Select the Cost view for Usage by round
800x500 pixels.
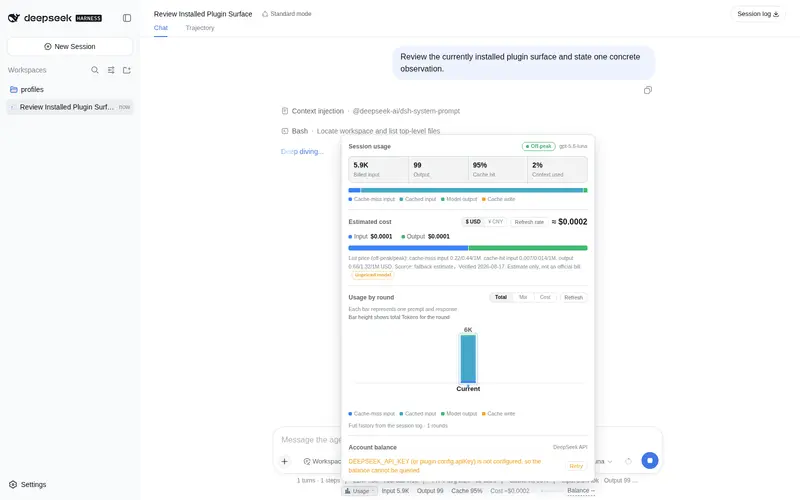(x=545, y=297)
